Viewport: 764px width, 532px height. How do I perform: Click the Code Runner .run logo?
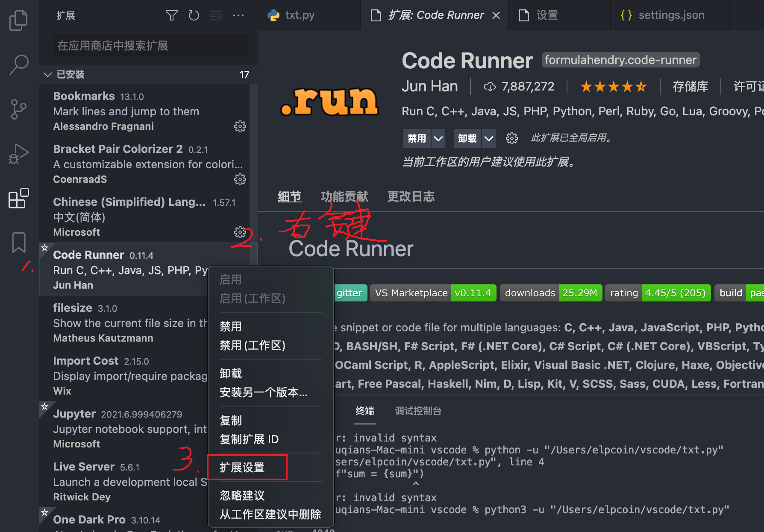329,102
